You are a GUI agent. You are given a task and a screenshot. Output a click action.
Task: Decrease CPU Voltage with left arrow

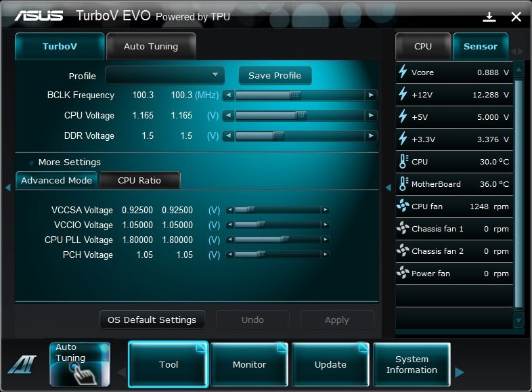point(229,116)
